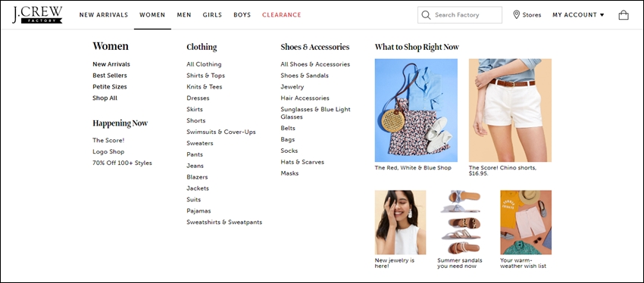Go to J.Crew Factory logo home
This screenshot has width=644, height=283.
click(37, 15)
